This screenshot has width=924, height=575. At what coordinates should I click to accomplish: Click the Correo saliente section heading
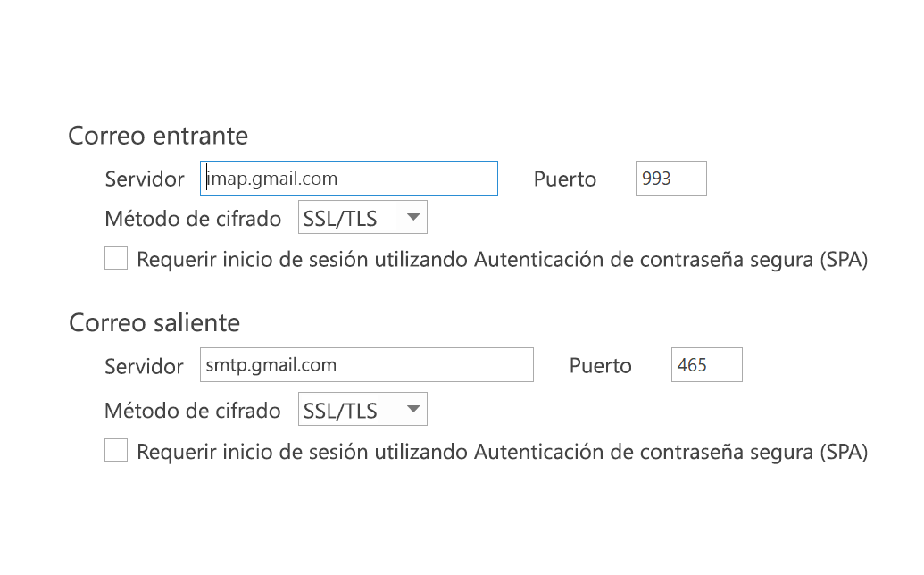pos(154,322)
